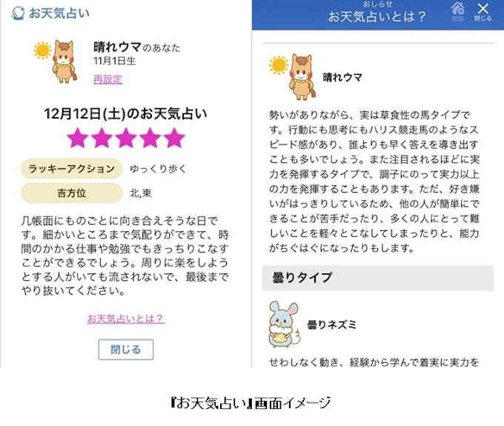The image size is (504, 426).
Task: Click the お天気占いとは？ header title
Action: coord(377,16)
